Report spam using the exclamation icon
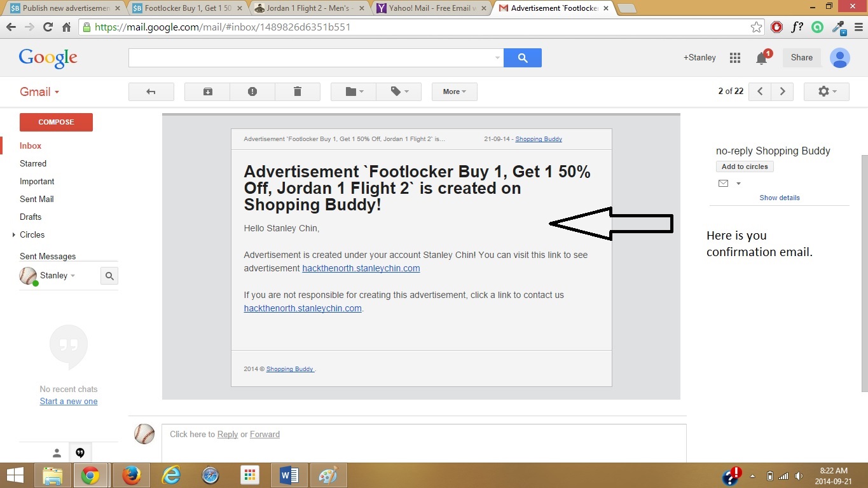The image size is (868, 488). click(x=252, y=91)
